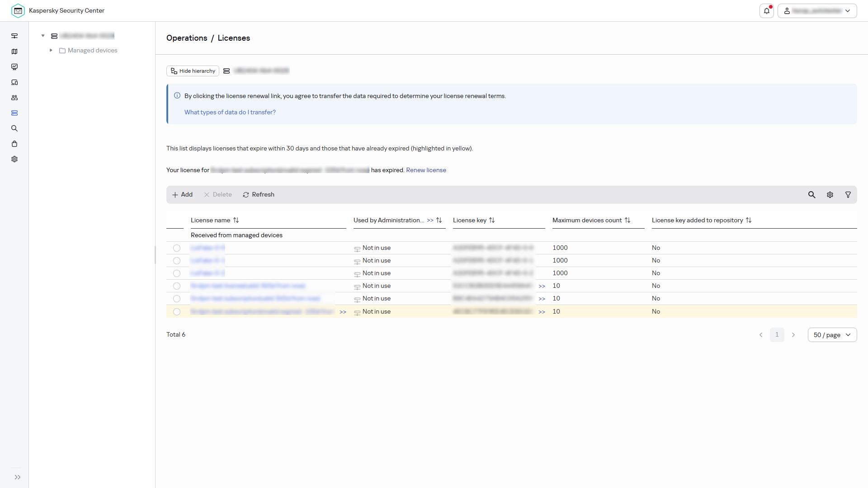Select the first license row radio button
The height and width of the screenshot is (488, 868).
click(177, 248)
